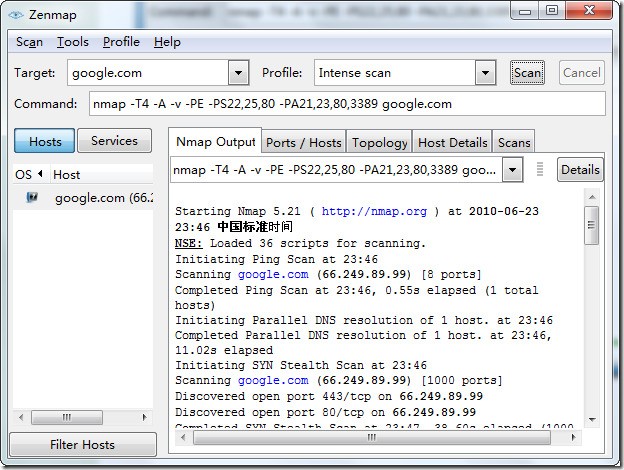The image size is (624, 470).
Task: Minimize the Zenmap window
Action: point(525,11)
